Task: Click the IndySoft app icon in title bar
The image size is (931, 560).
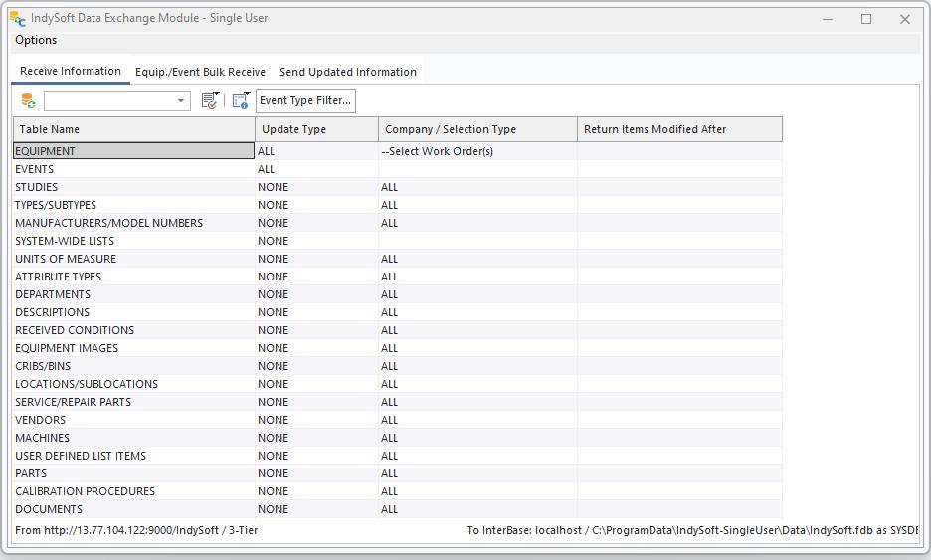Action: click(18, 19)
